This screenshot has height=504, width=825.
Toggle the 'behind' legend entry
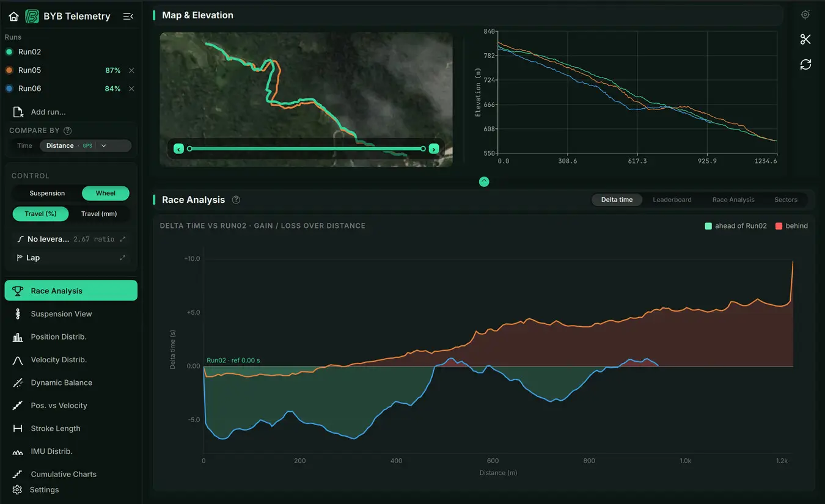791,226
